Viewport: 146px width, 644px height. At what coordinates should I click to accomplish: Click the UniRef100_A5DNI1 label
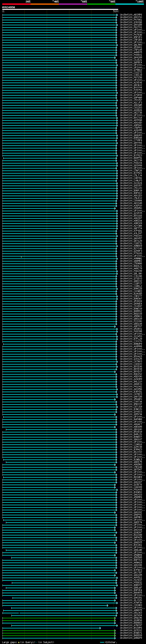pos(131,316)
